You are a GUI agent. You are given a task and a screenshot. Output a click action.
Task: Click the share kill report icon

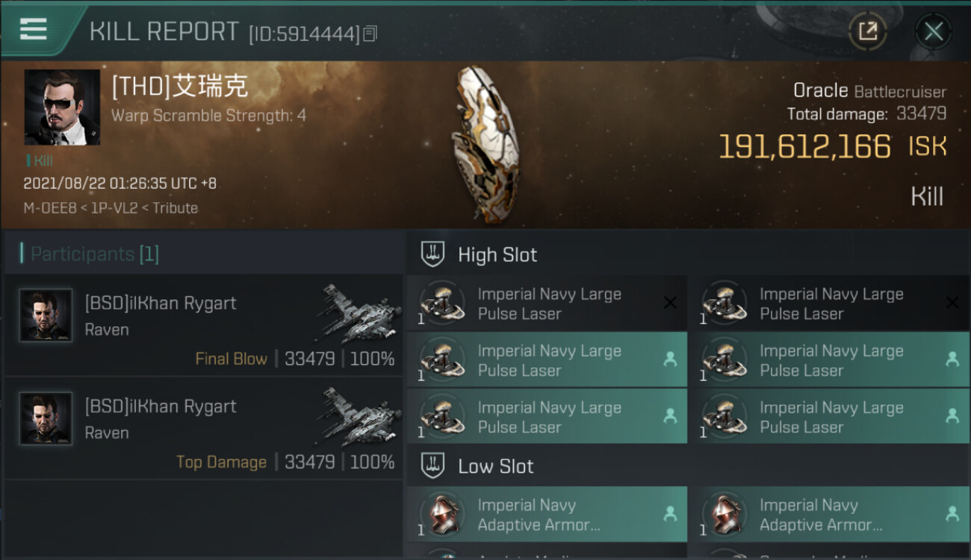click(867, 31)
